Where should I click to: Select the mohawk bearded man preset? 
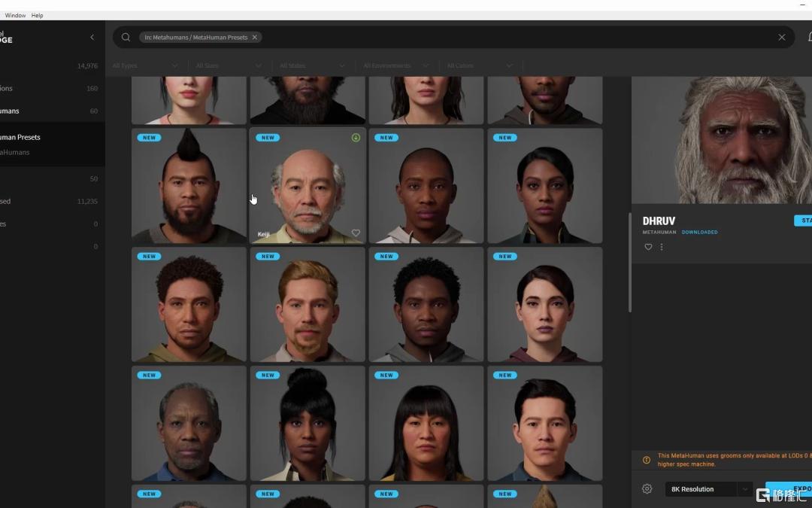[x=189, y=186]
